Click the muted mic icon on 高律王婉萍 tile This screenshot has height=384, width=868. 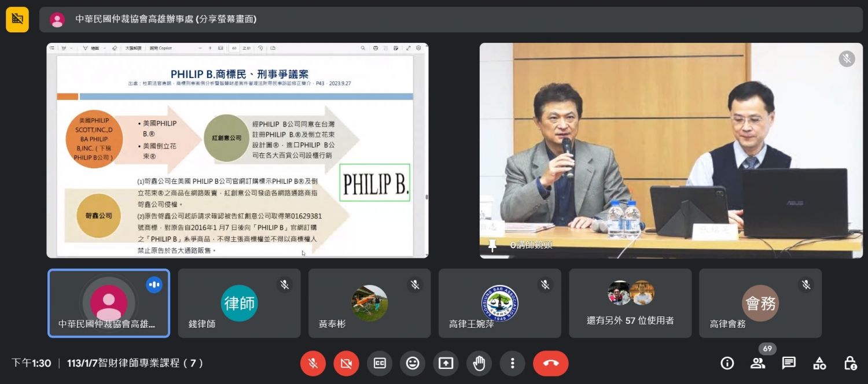coord(545,285)
